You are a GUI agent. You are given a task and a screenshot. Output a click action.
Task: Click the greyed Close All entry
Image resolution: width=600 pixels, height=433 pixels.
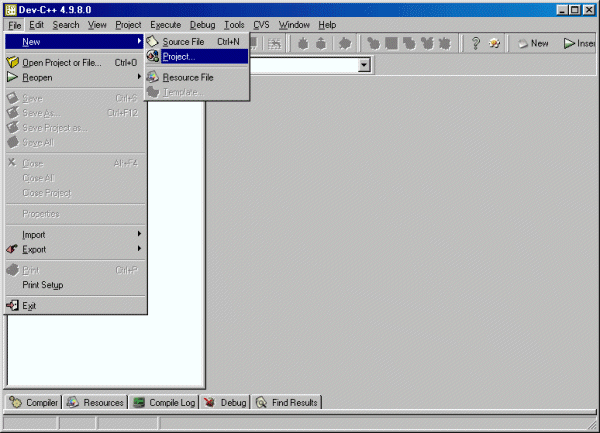75,178
